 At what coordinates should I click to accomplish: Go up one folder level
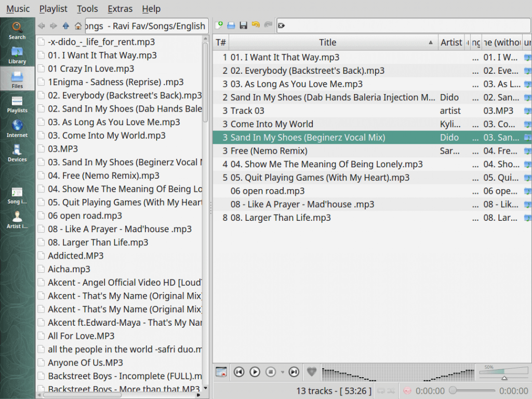click(66, 25)
